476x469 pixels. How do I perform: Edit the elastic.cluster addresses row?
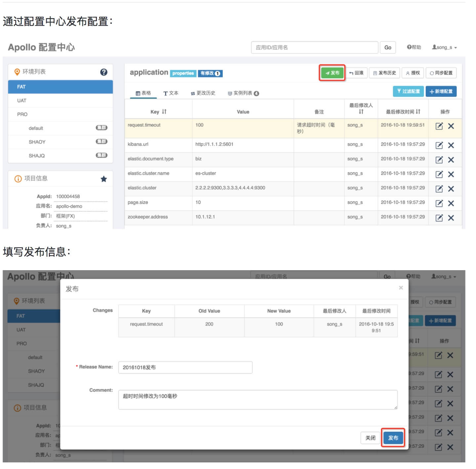click(439, 189)
